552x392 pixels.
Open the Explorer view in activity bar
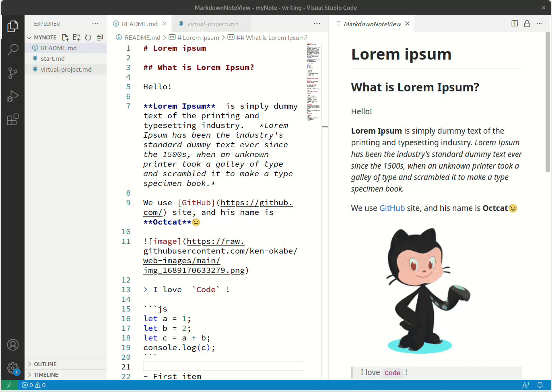12,27
